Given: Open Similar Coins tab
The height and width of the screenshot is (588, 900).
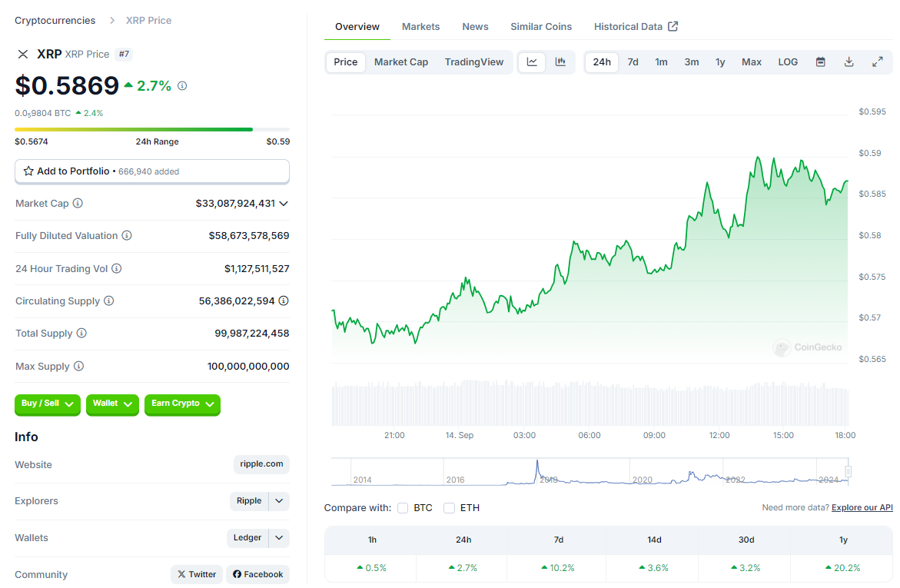Looking at the screenshot, I should click(541, 26).
